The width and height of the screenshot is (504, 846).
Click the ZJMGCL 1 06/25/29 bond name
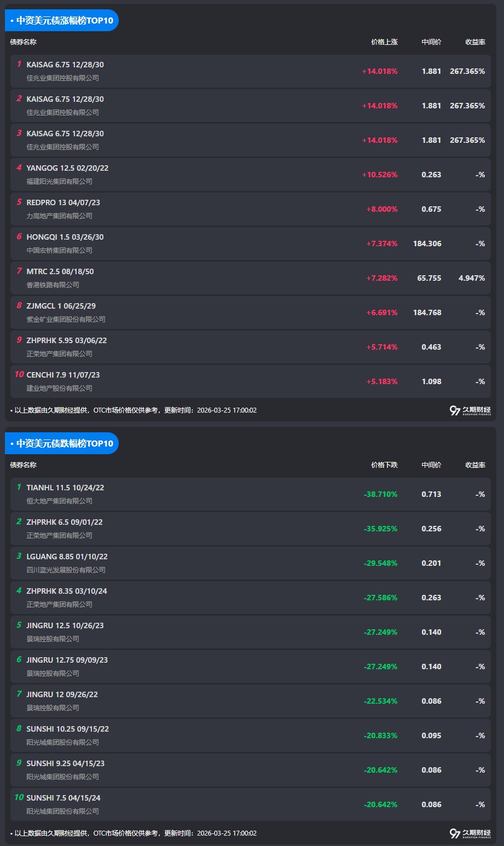(x=61, y=306)
